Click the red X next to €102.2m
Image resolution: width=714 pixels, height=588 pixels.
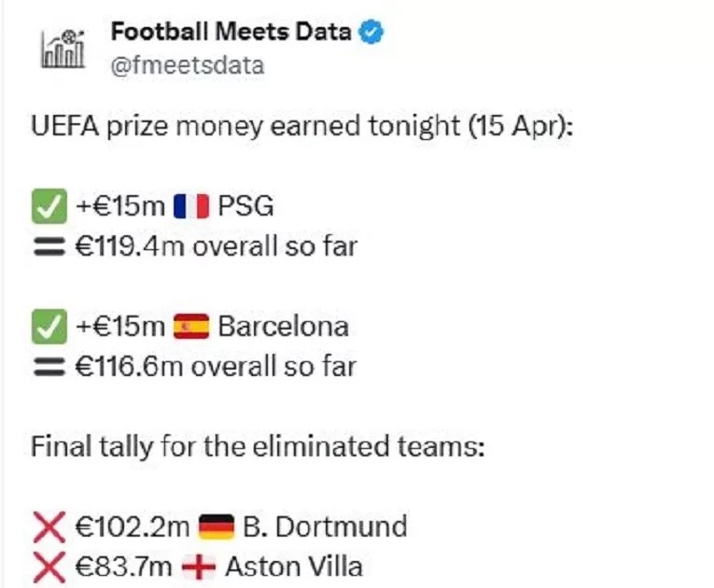coord(49,526)
